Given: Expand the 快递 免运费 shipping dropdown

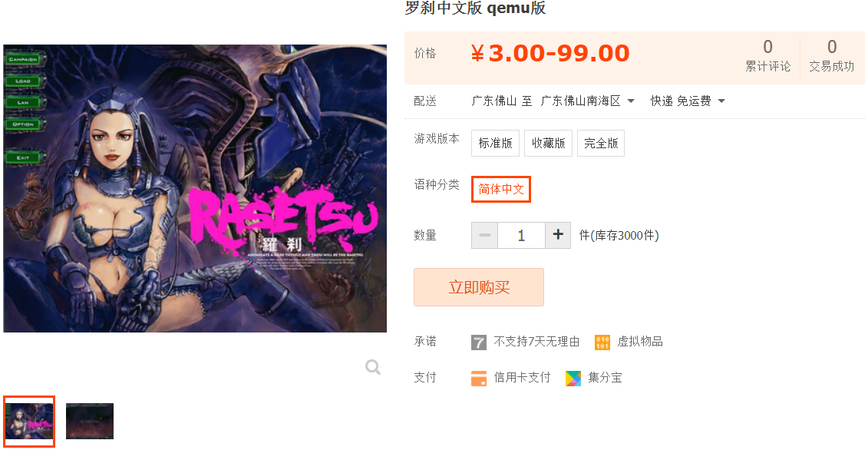Looking at the screenshot, I should click(688, 101).
